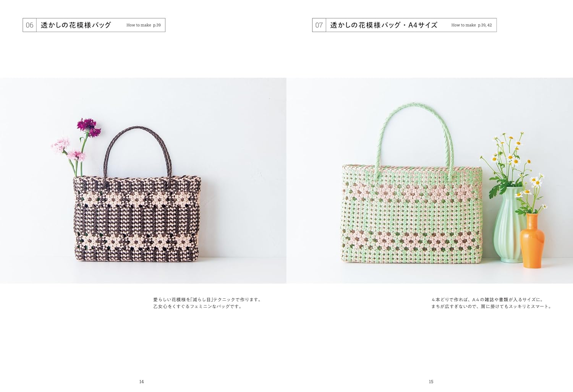The width and height of the screenshot is (573, 392).
Task: Click the title 透かしの花模様バッグ on left page
Action: point(76,25)
